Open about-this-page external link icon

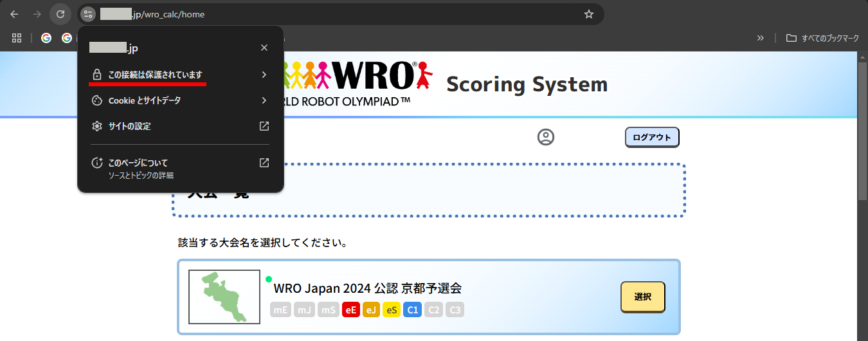(x=264, y=163)
